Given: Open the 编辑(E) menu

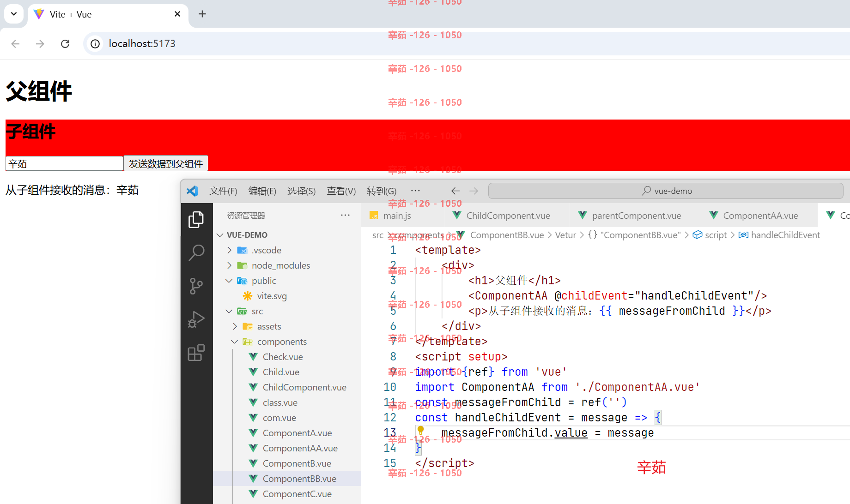Looking at the screenshot, I should point(262,191).
